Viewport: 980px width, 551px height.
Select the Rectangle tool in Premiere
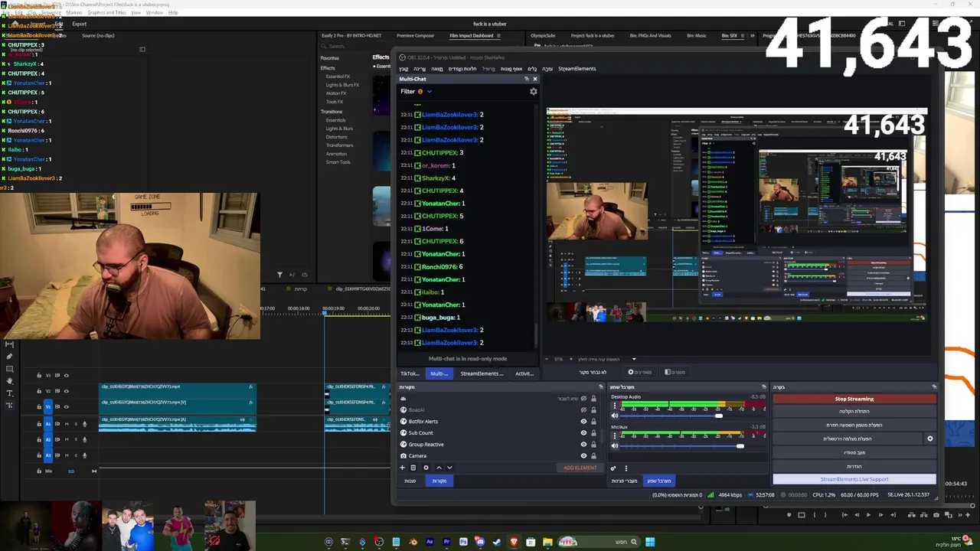pyautogui.click(x=9, y=369)
